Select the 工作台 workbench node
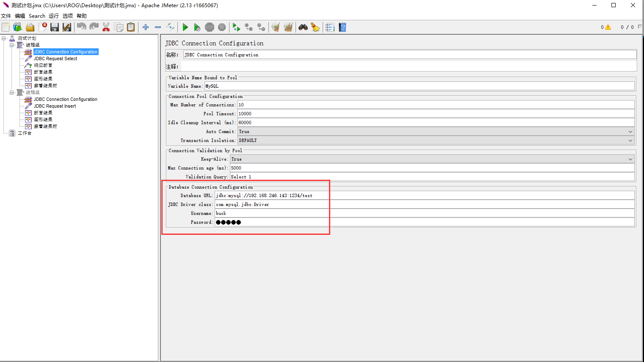This screenshot has width=644, height=362. tap(25, 133)
